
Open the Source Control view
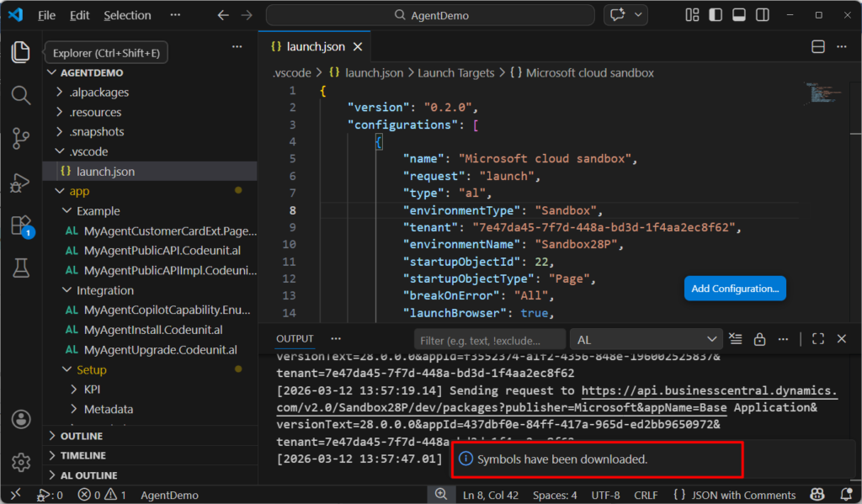tap(21, 138)
